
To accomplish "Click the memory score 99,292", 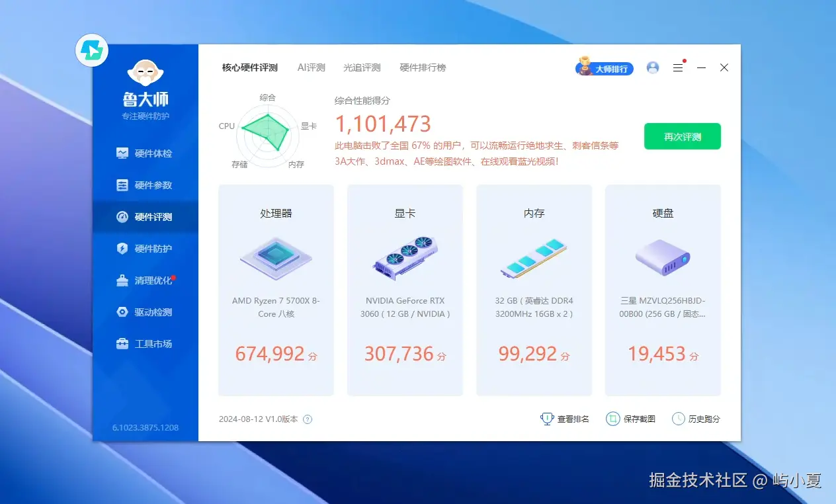I will click(x=528, y=354).
